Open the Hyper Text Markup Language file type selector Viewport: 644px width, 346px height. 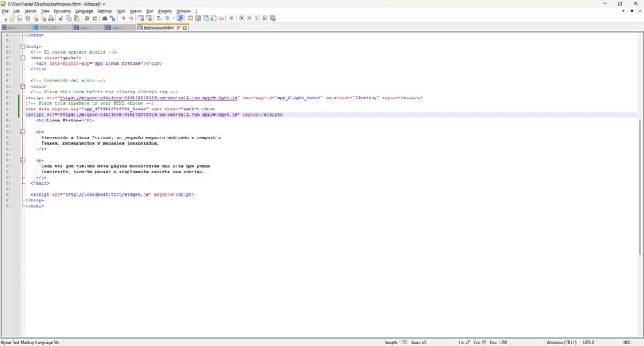[x=30, y=342]
